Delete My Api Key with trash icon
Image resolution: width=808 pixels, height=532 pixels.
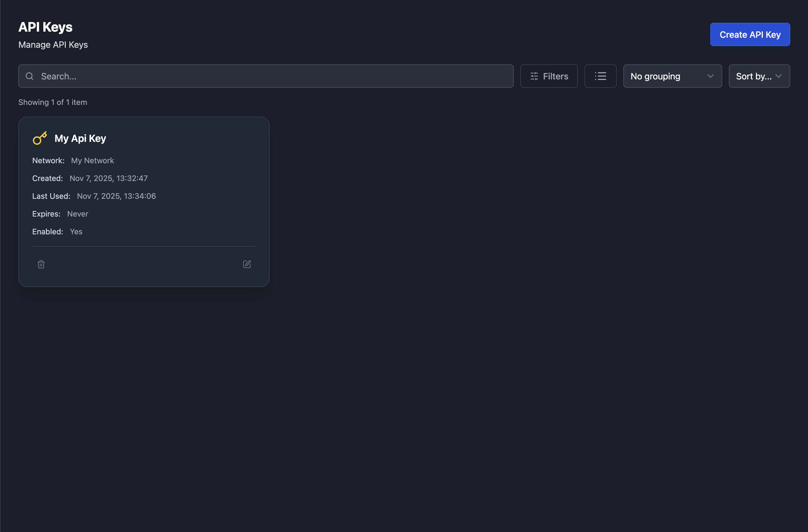click(41, 264)
